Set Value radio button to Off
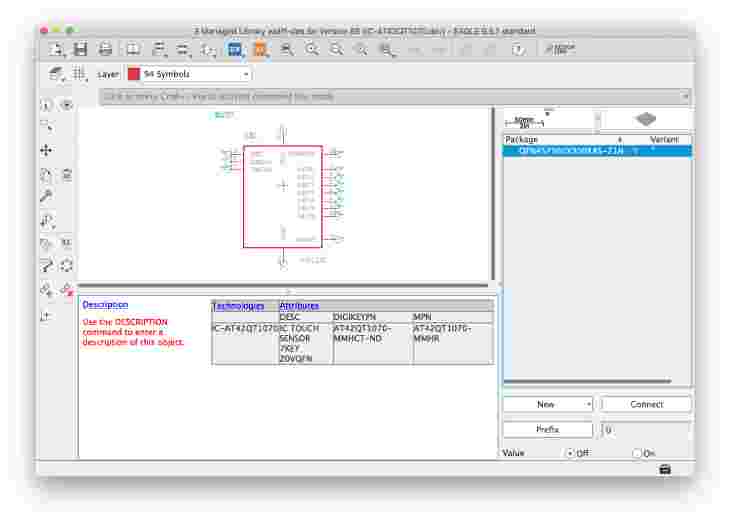Viewport: 730px width, 523px height. coord(571,453)
